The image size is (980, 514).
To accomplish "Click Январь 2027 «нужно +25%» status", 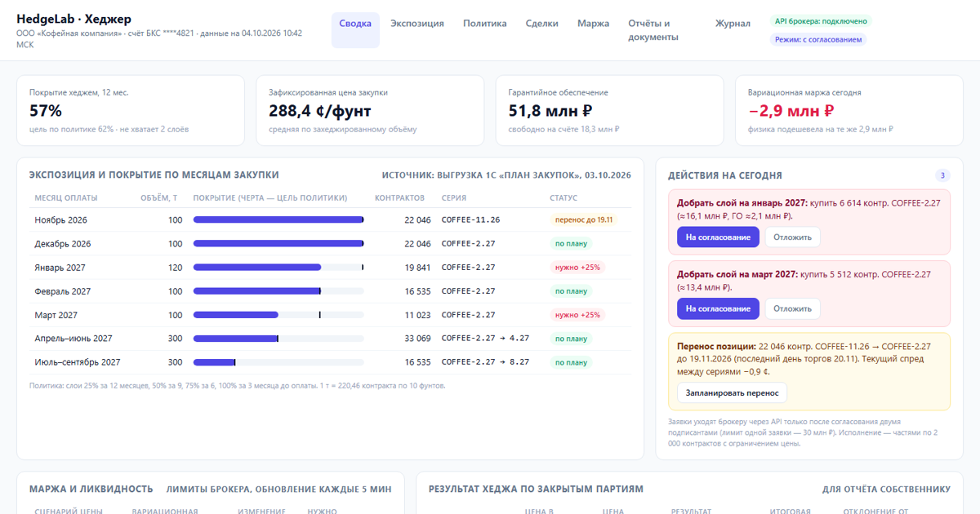I will 577,268.
